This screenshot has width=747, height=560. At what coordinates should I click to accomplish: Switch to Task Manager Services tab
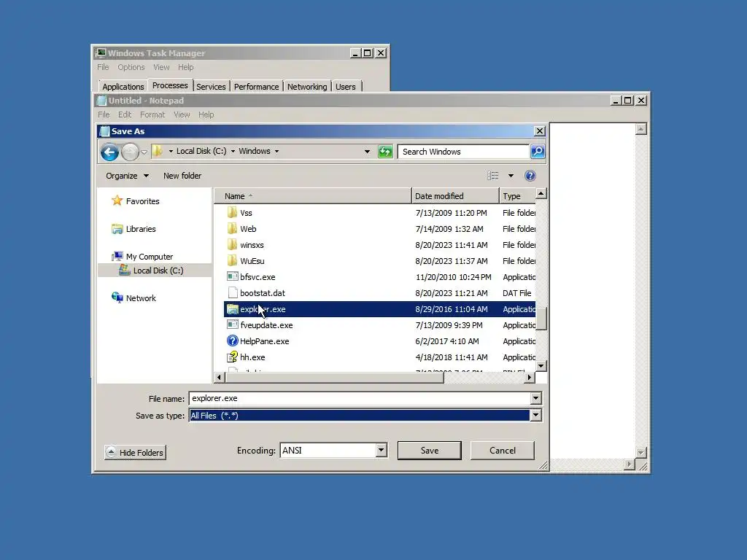coord(211,87)
